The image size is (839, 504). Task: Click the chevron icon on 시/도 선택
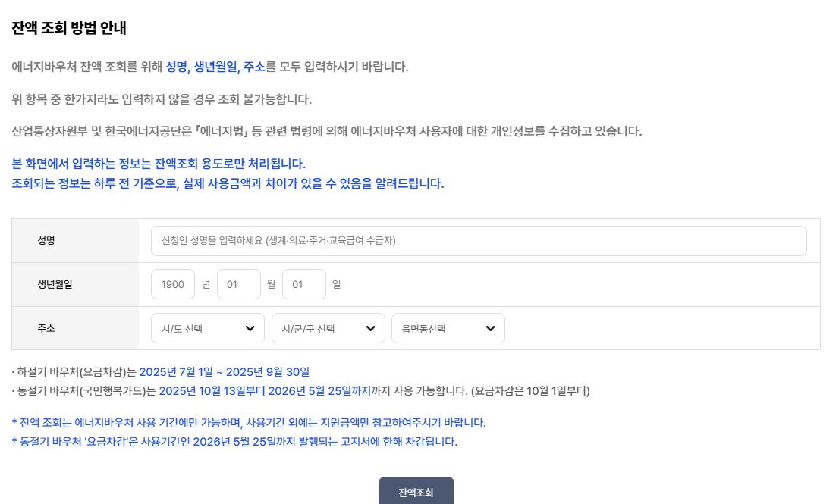(250, 327)
